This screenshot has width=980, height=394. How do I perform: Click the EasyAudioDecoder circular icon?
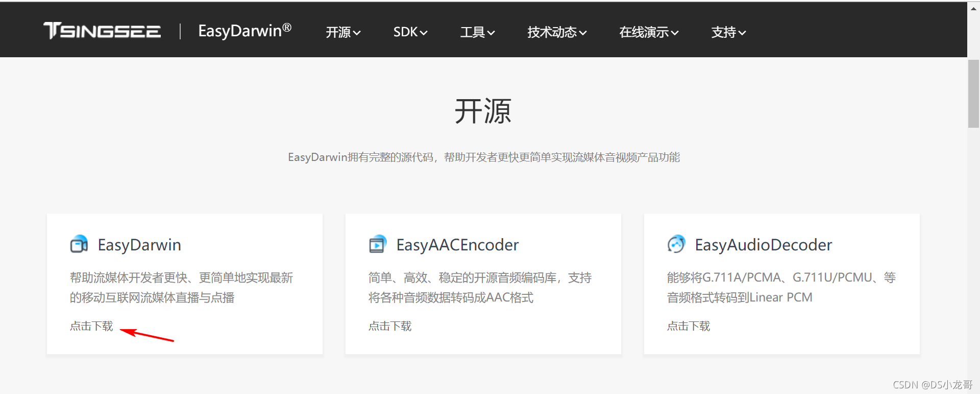(676, 244)
